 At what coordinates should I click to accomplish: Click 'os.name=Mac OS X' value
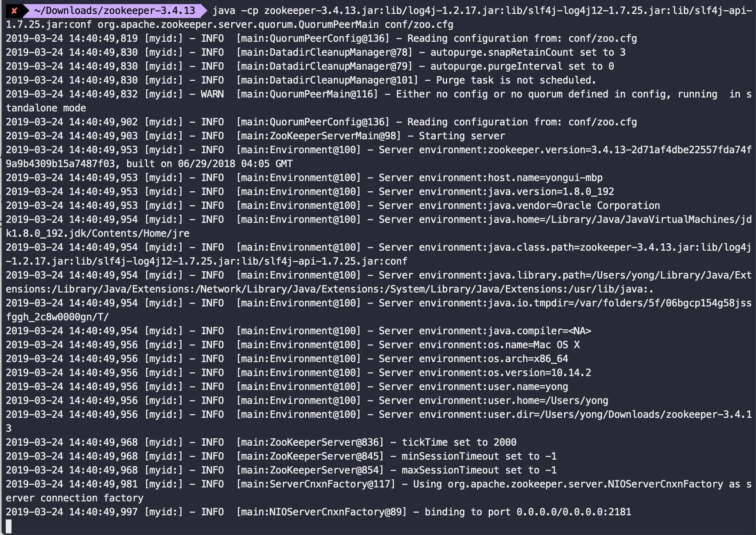click(534, 345)
